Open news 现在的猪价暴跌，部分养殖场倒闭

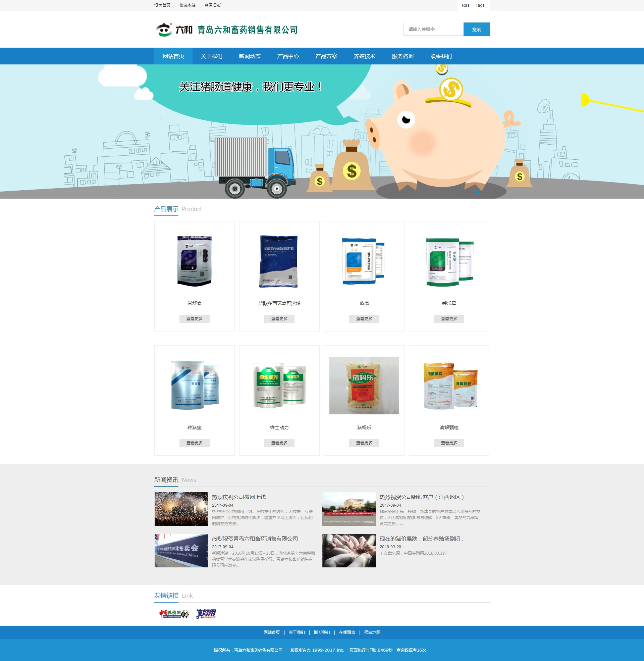click(x=422, y=539)
